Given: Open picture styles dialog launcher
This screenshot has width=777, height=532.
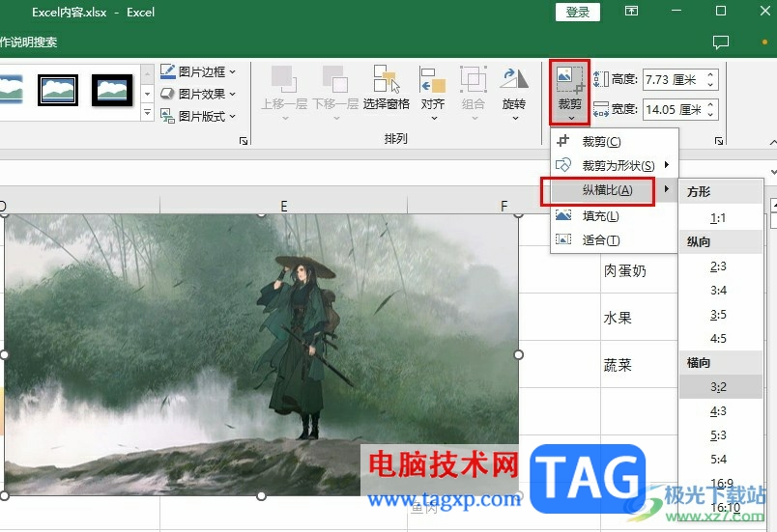Looking at the screenshot, I should click(x=244, y=141).
